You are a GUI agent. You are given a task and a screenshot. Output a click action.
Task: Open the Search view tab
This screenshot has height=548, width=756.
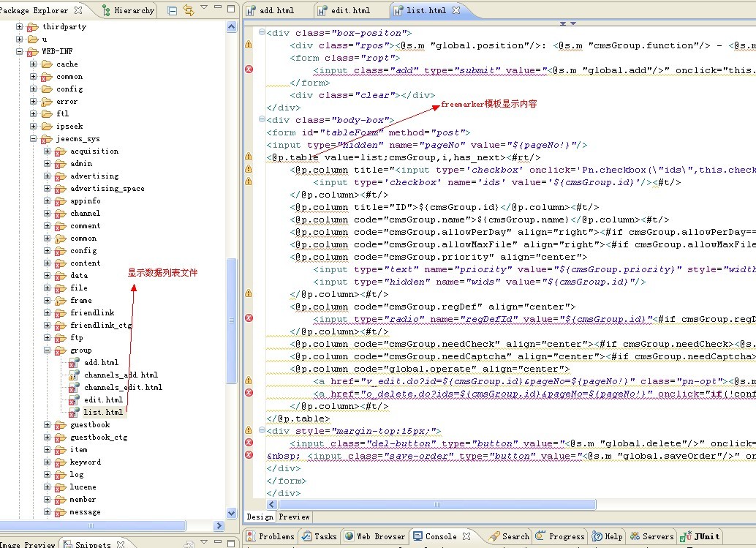[509, 536]
